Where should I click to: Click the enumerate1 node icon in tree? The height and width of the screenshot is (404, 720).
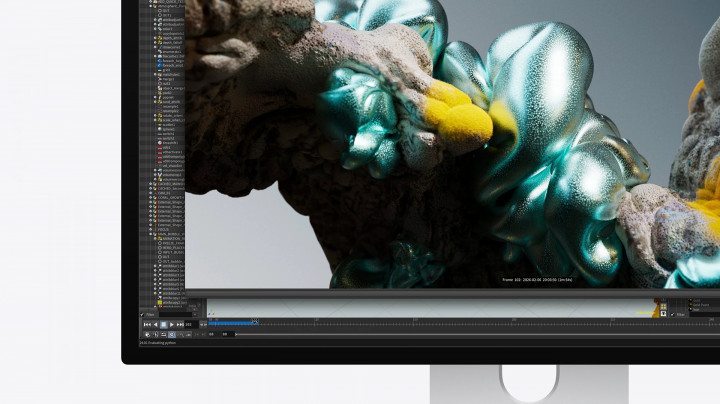160,52
